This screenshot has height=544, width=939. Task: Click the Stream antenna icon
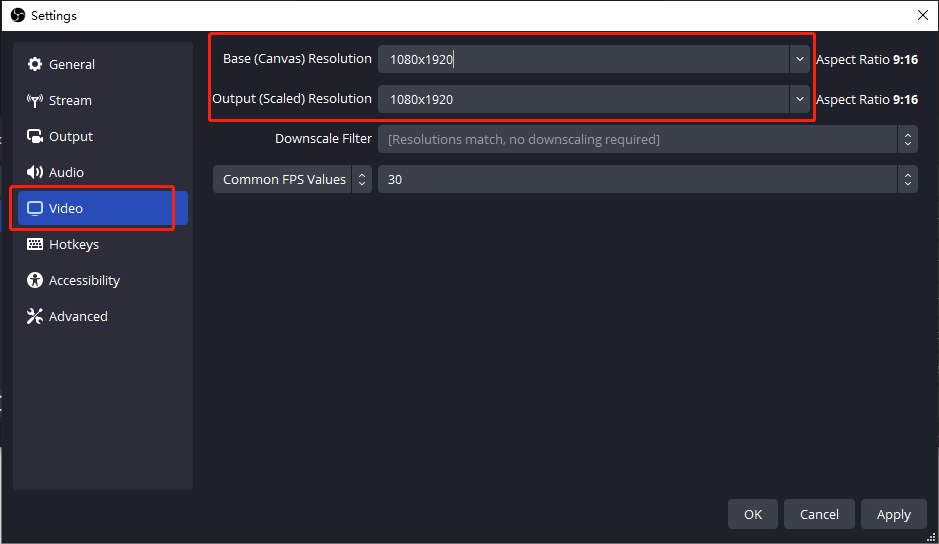35,100
